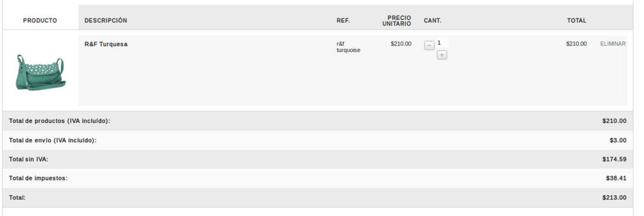
Task: Select the r&f turquoise reference text
Action: coord(348,47)
